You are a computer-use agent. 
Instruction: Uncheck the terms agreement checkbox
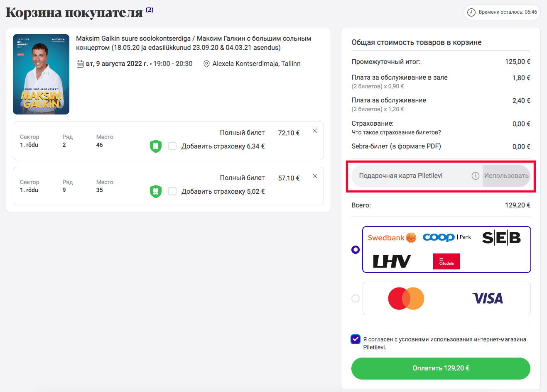[356, 339]
